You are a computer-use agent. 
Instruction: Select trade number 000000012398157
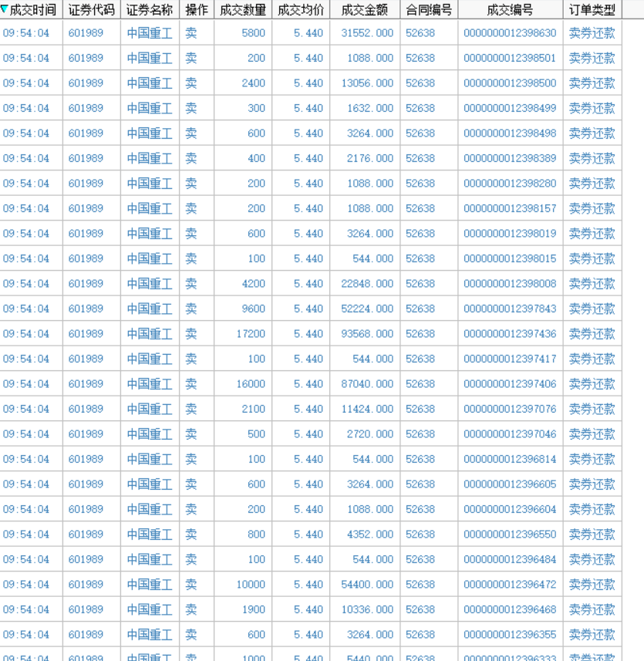tap(510, 208)
